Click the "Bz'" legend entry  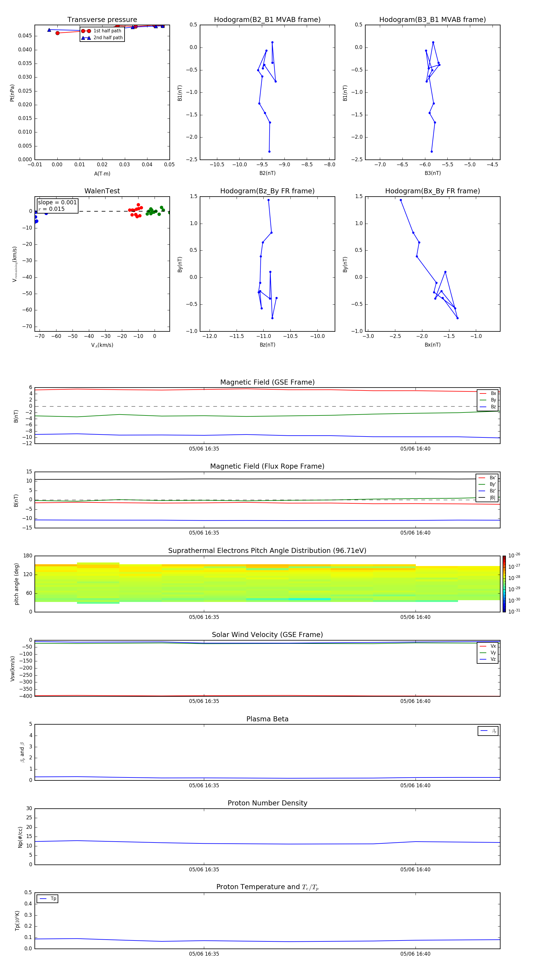click(x=487, y=491)
